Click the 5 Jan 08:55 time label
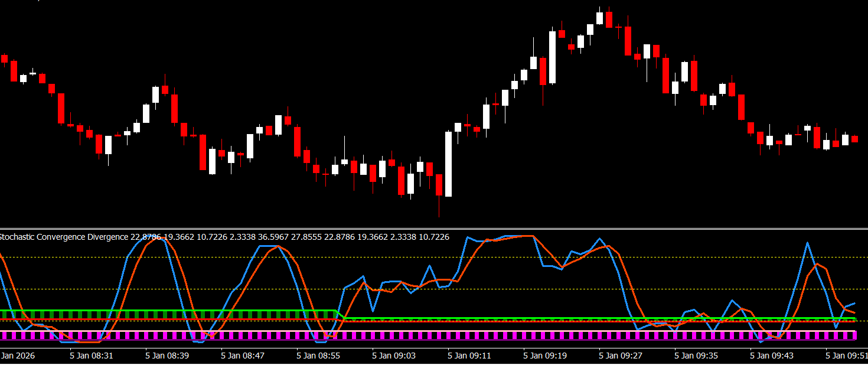868x365 pixels. click(x=318, y=356)
